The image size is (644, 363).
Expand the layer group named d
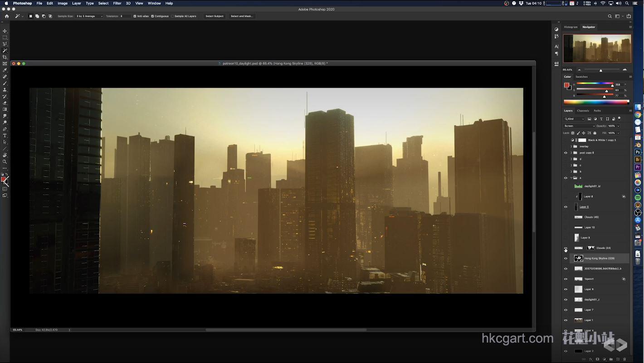[571, 159]
